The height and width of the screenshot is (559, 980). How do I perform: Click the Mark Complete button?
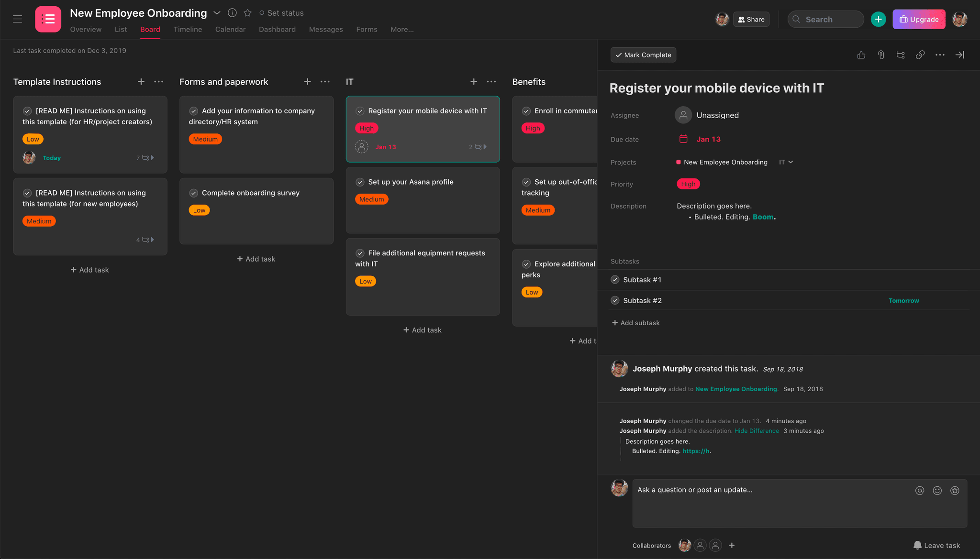(x=643, y=55)
